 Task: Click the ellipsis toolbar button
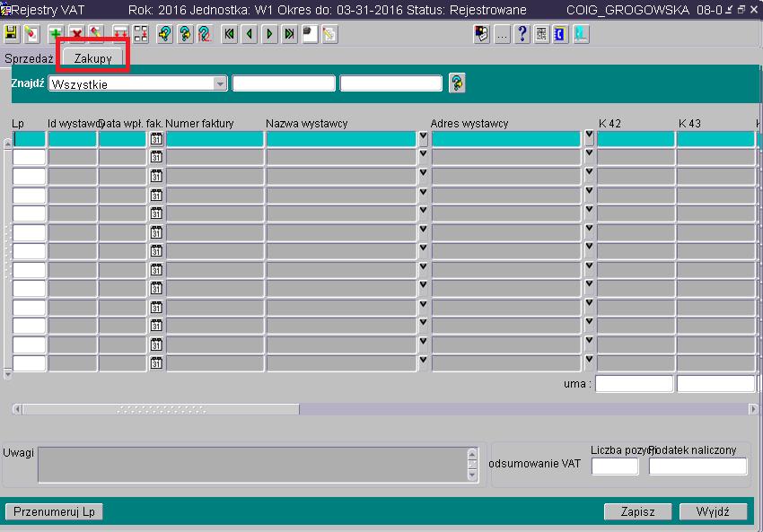(x=502, y=33)
